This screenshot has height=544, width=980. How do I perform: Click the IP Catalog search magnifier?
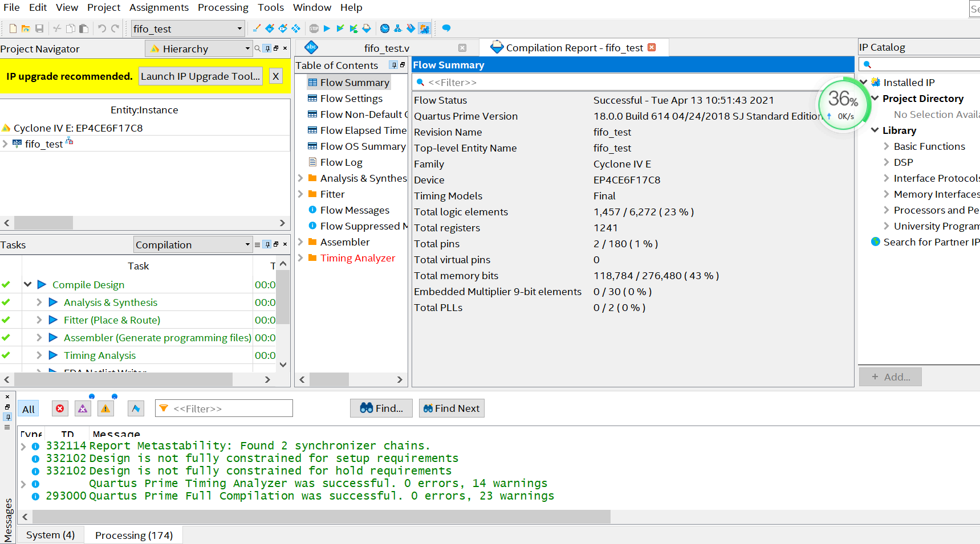point(867,64)
